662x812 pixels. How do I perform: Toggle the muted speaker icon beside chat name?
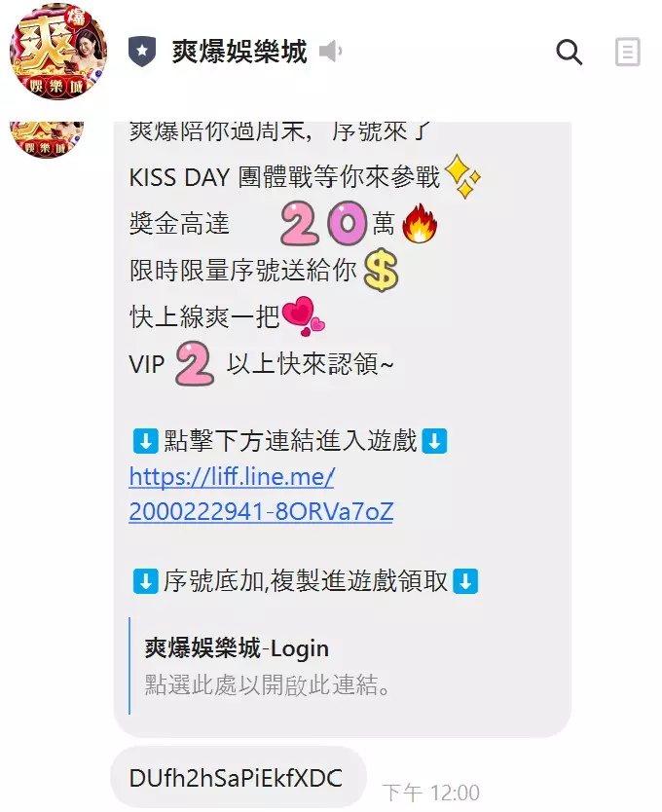pyautogui.click(x=330, y=52)
